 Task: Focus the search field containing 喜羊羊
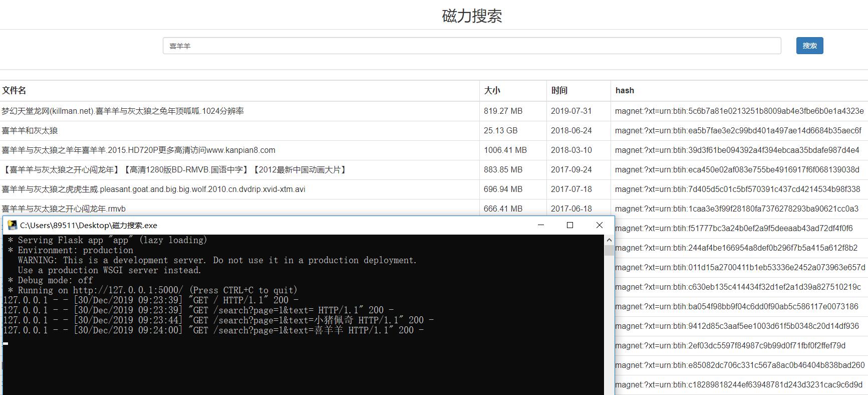pyautogui.click(x=471, y=46)
